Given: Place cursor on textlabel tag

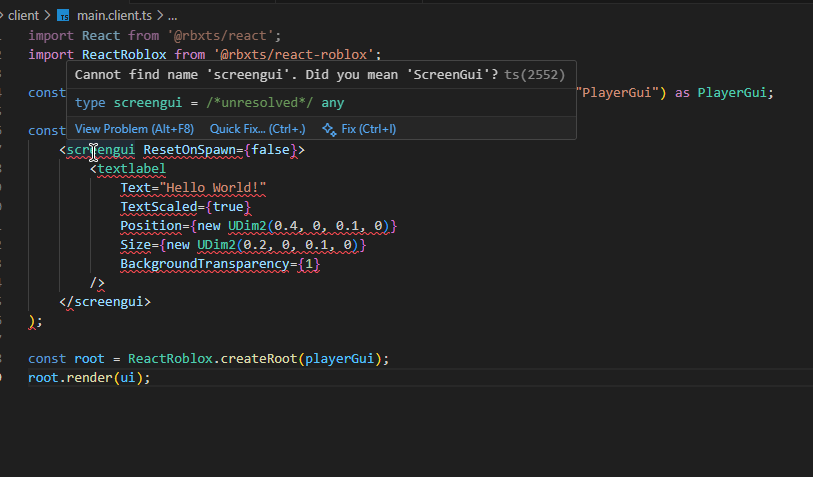Looking at the screenshot, I should pyautogui.click(x=131, y=169).
